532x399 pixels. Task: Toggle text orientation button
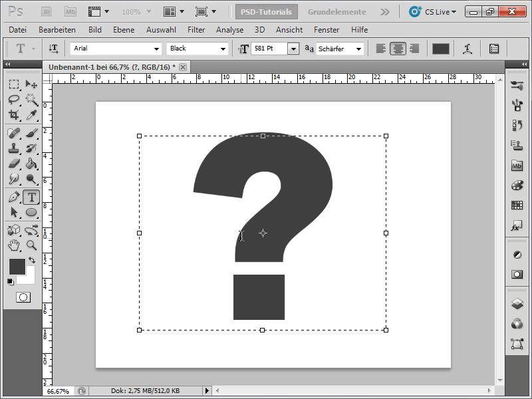[x=53, y=49]
